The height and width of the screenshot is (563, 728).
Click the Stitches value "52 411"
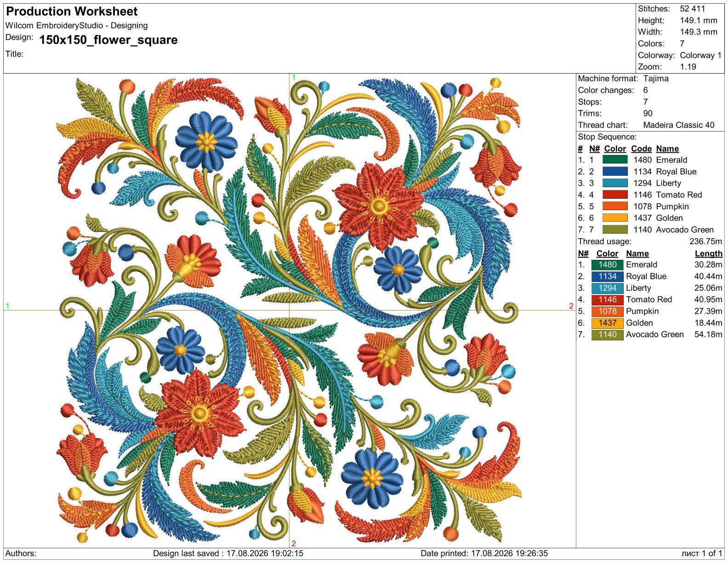tap(693, 9)
